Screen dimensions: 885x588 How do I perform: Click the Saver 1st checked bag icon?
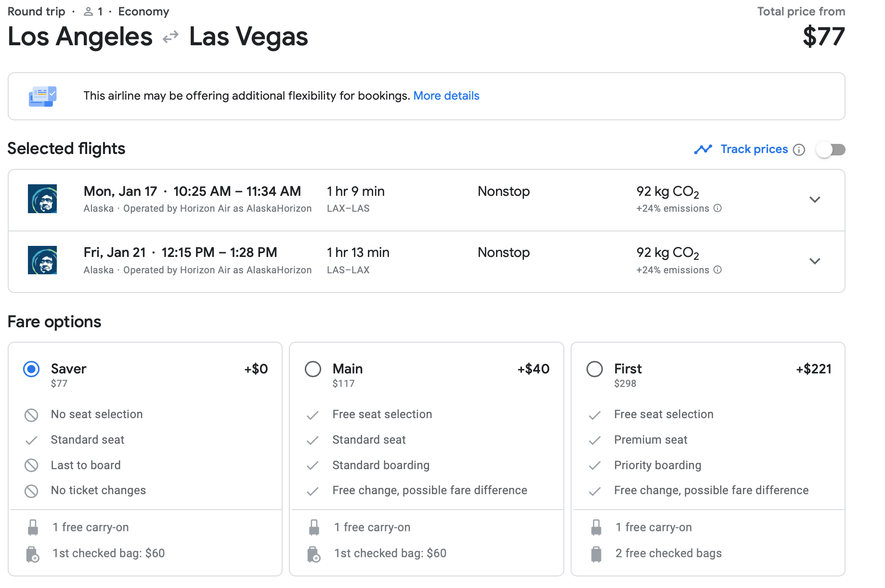point(33,554)
